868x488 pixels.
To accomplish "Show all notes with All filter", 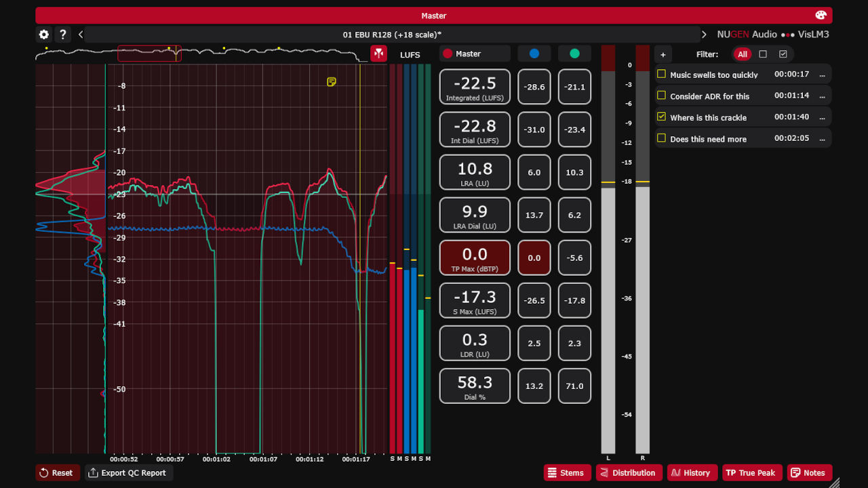I will click(x=743, y=54).
